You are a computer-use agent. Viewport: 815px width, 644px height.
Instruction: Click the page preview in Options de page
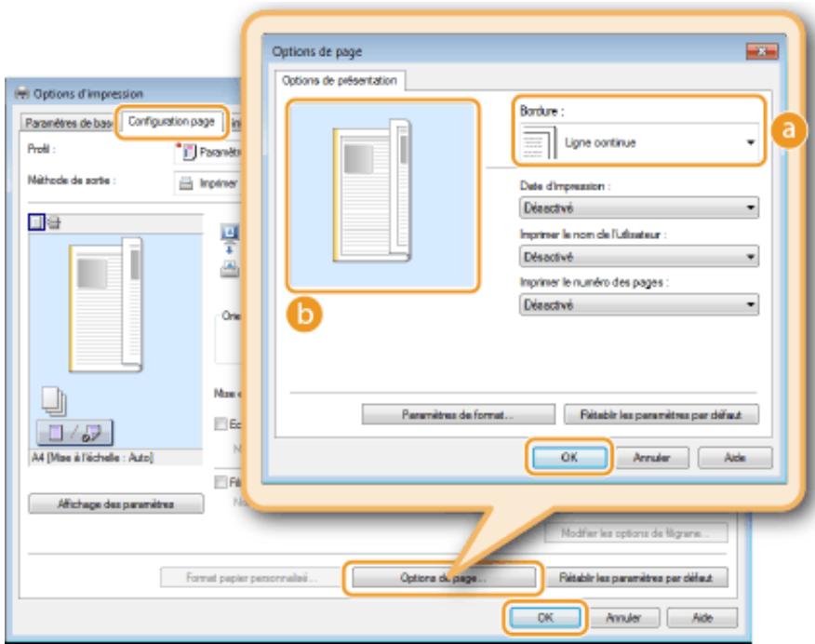pyautogui.click(x=382, y=195)
